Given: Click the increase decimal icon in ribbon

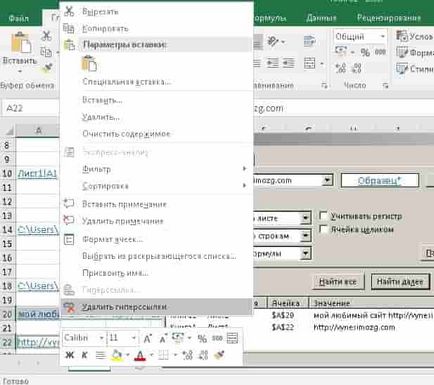Looking at the screenshot, I should pyautogui.click(x=341, y=68).
